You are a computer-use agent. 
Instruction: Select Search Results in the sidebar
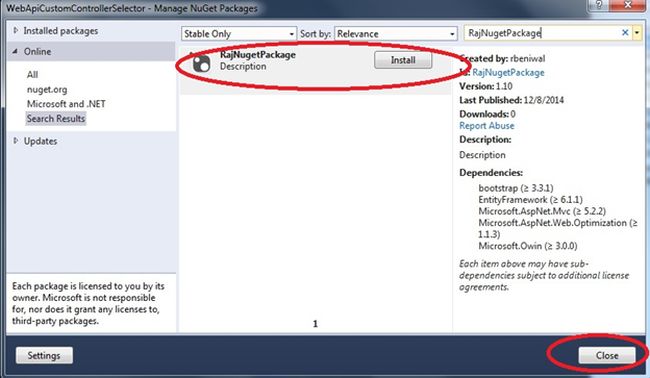tap(56, 119)
